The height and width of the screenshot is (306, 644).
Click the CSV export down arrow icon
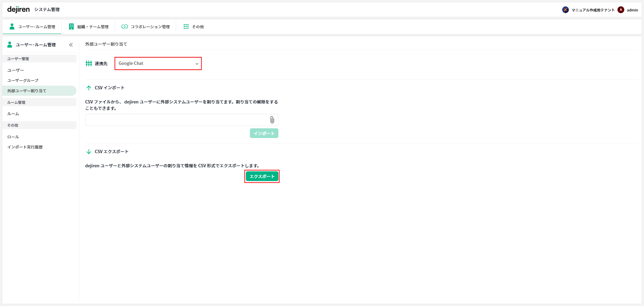click(89, 152)
